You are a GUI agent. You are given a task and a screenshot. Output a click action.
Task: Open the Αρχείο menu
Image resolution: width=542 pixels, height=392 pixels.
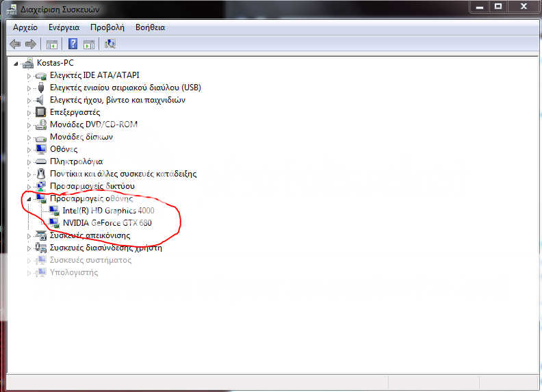click(x=25, y=27)
